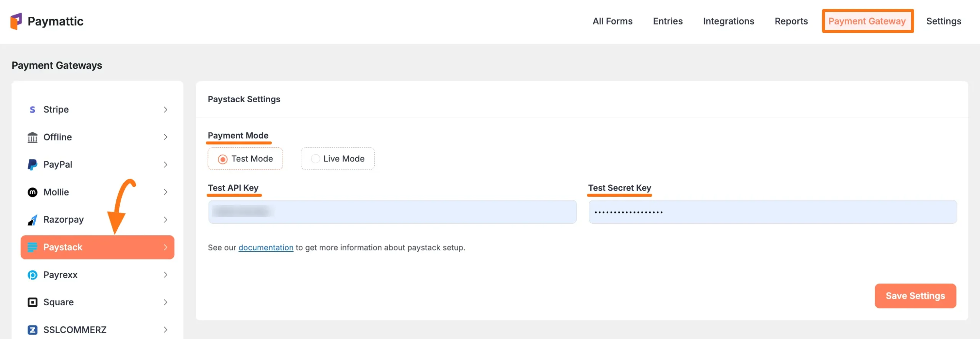Click the Paymattic brand name
The image size is (980, 339).
[56, 21]
